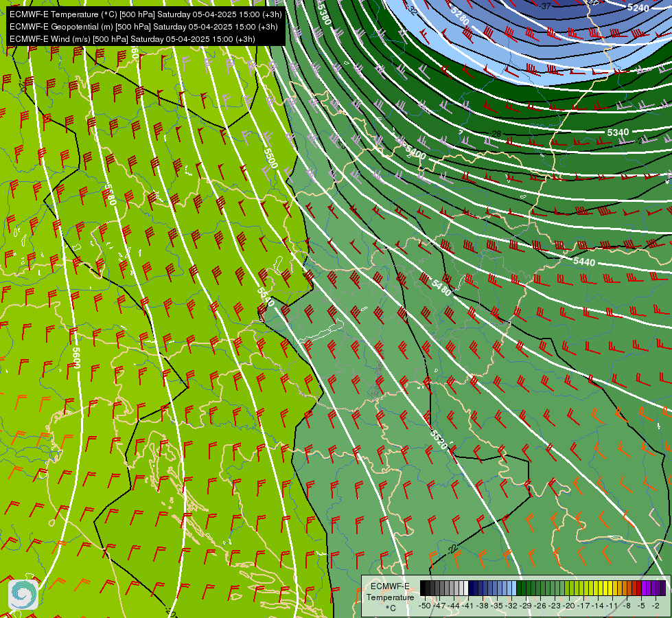The width and height of the screenshot is (672, 618).
Task: Pick the black swatch at legend start
Action: [x=423, y=588]
